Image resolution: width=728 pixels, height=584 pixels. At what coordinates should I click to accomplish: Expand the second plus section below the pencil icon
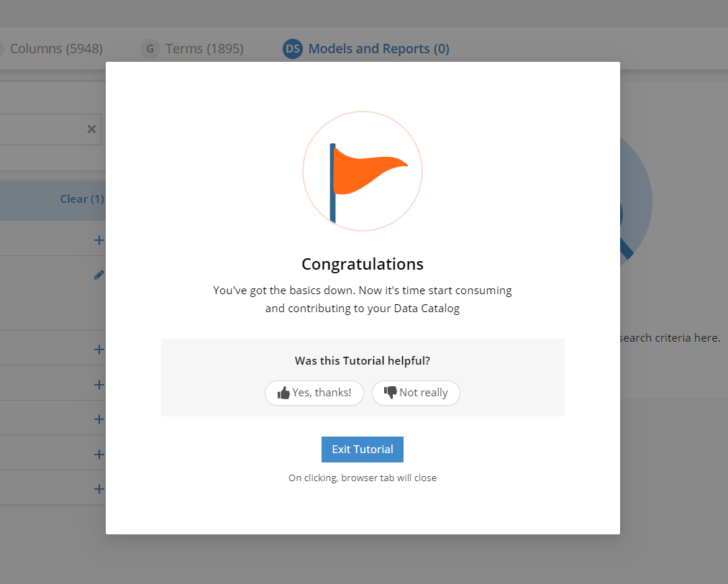[99, 384]
